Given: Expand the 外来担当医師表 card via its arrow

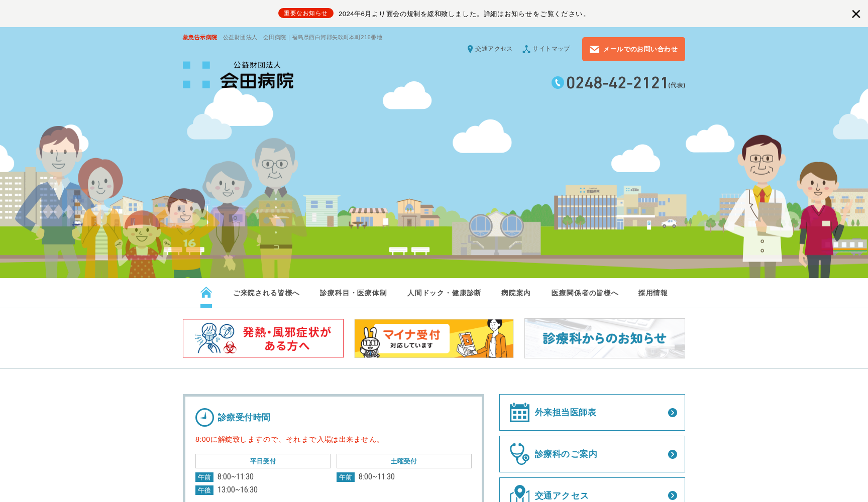Looking at the screenshot, I should click(672, 412).
